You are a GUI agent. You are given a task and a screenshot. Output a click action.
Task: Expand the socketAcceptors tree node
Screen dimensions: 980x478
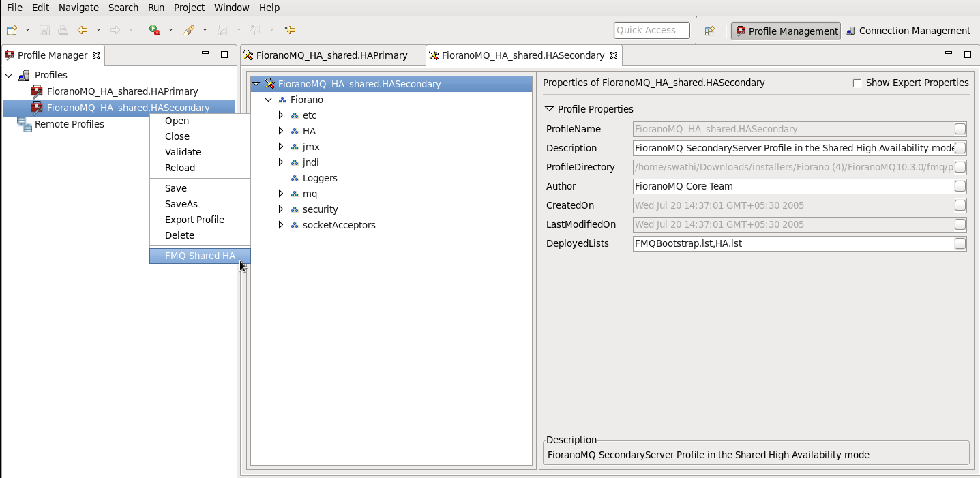pyautogui.click(x=280, y=225)
